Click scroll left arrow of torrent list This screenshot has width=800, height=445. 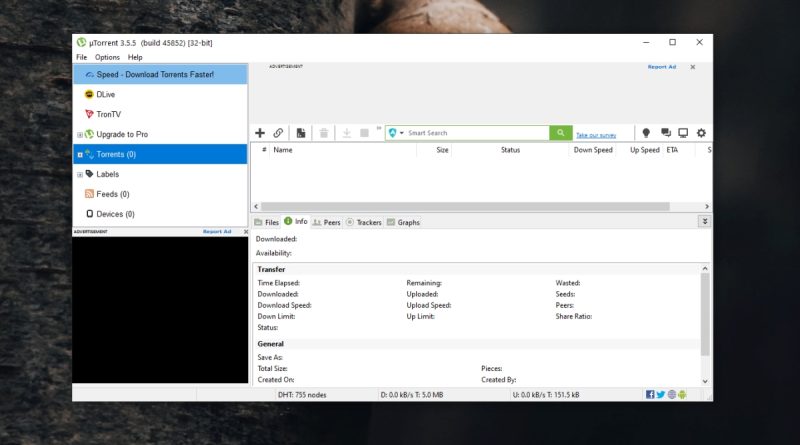coord(256,206)
